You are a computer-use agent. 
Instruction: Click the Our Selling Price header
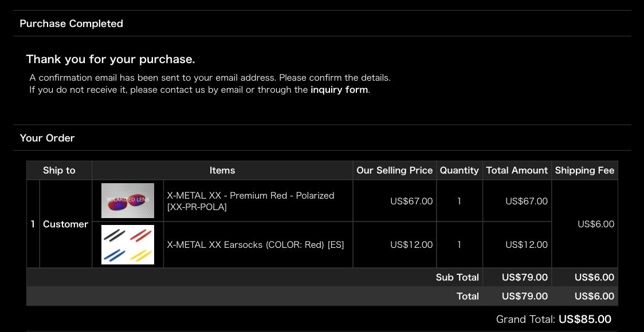pyautogui.click(x=394, y=170)
